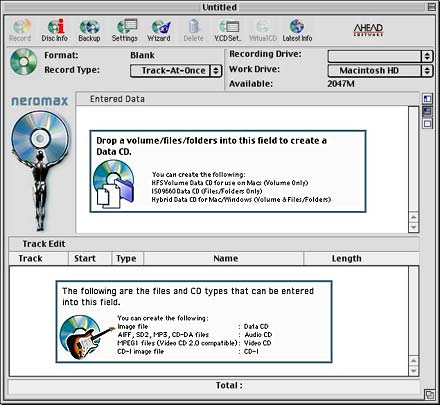Screen dimensions: 440x405
Task: Click the Ahead Software logo
Action: pyautogui.click(x=368, y=30)
